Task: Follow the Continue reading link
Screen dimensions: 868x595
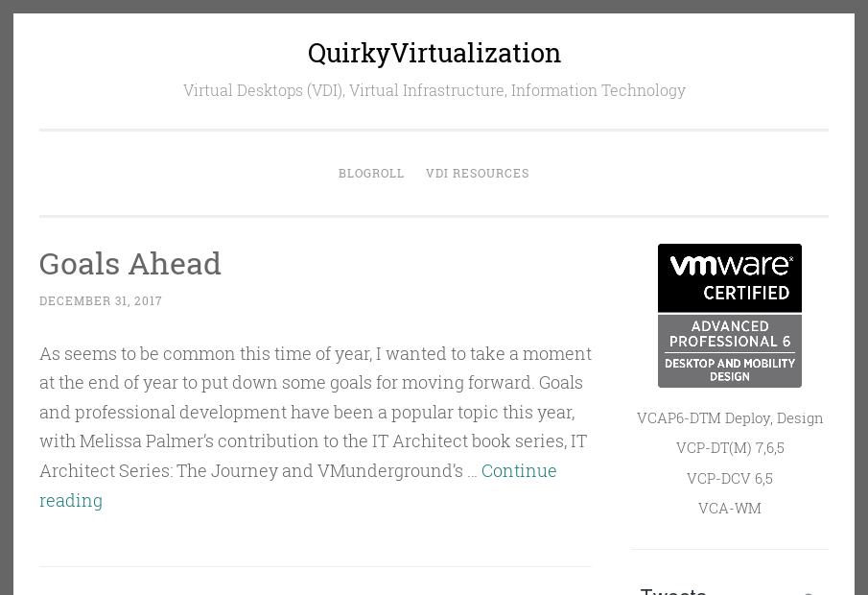Action: coord(518,471)
